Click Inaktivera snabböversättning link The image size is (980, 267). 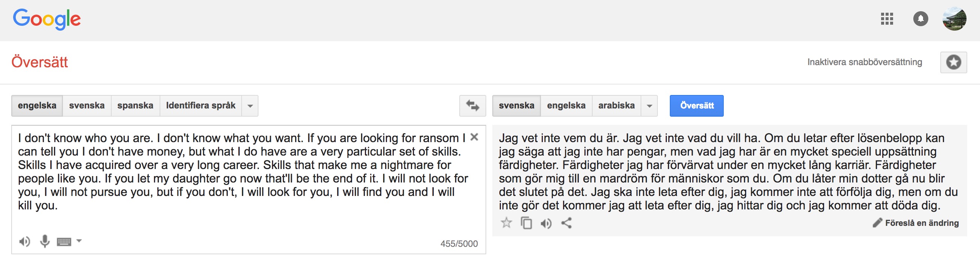[x=865, y=62]
